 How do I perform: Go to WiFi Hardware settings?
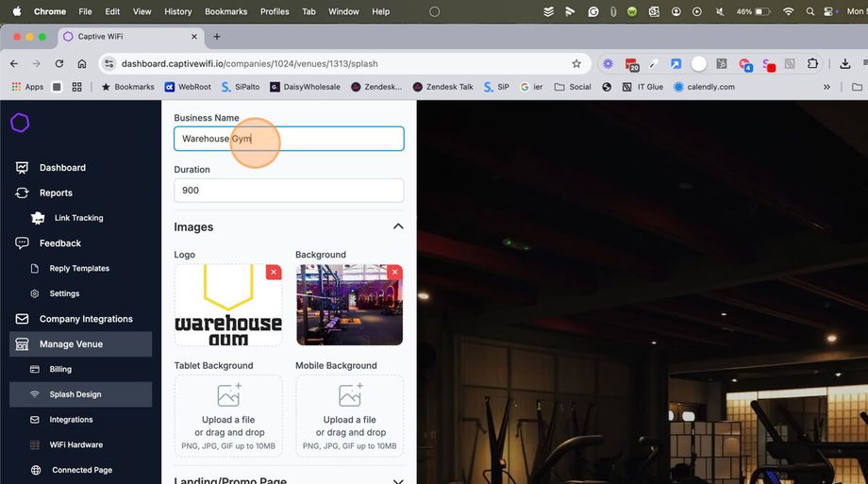(x=77, y=444)
